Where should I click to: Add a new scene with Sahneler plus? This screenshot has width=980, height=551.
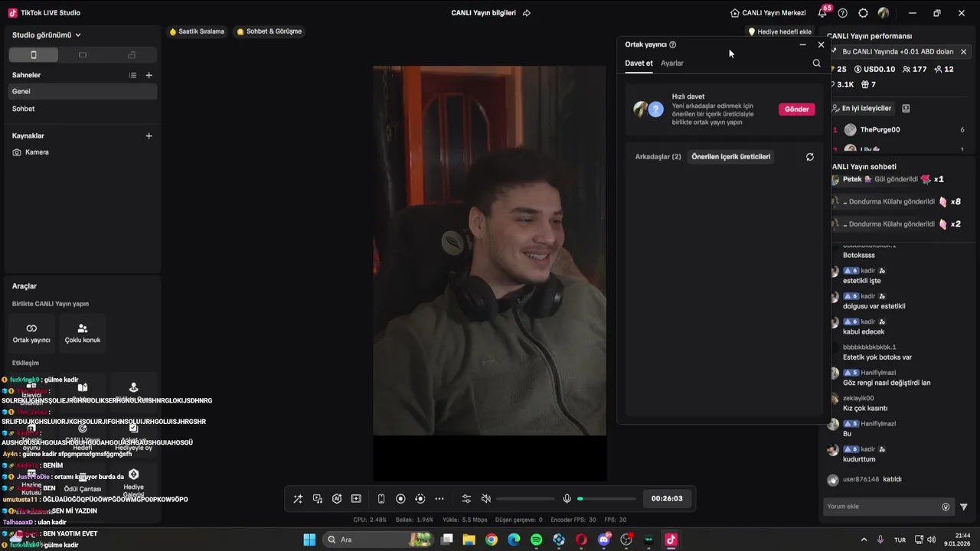coord(149,75)
